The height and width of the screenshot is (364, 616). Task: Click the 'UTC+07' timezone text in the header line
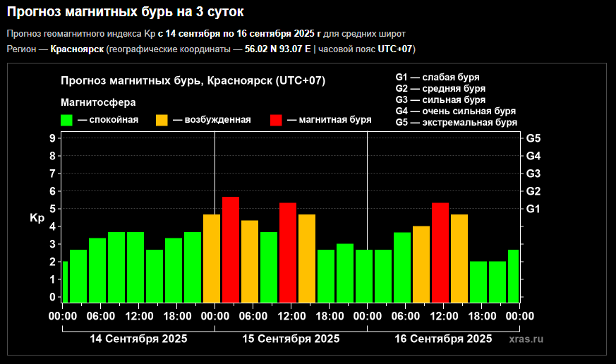395,49
